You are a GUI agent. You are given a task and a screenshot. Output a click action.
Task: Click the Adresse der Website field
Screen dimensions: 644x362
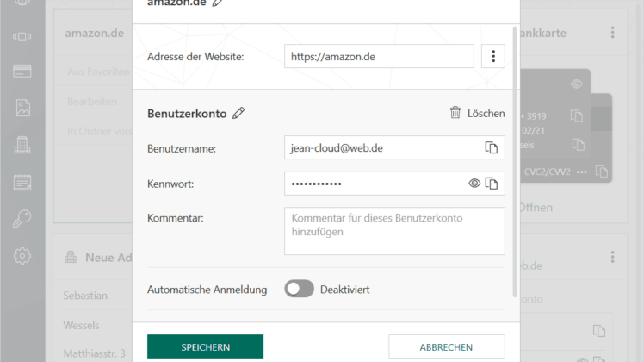(379, 56)
